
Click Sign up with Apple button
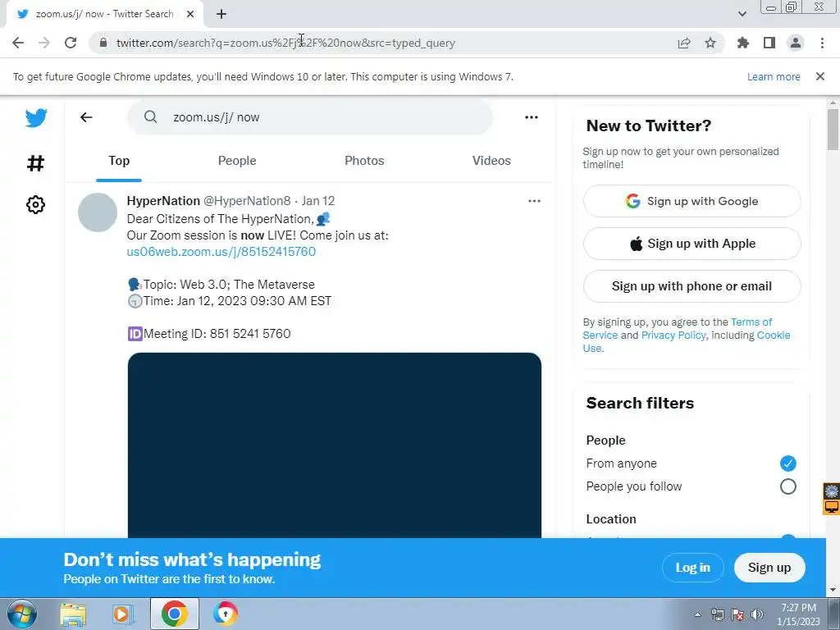click(x=692, y=244)
